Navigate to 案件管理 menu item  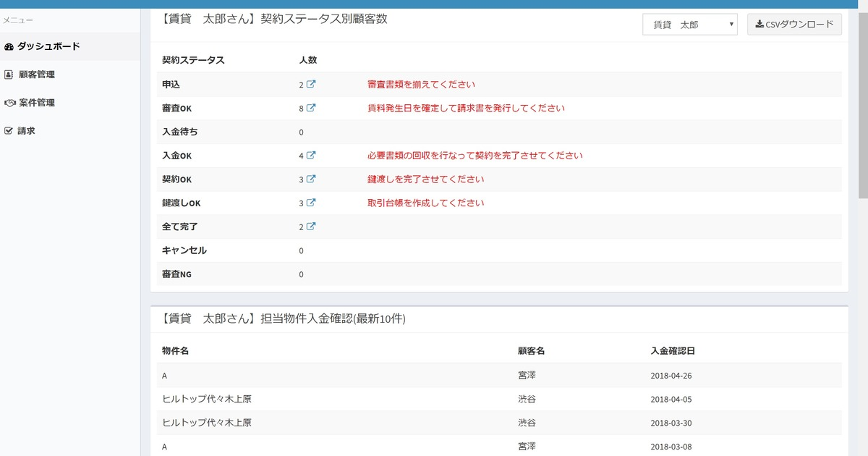pyautogui.click(x=36, y=103)
